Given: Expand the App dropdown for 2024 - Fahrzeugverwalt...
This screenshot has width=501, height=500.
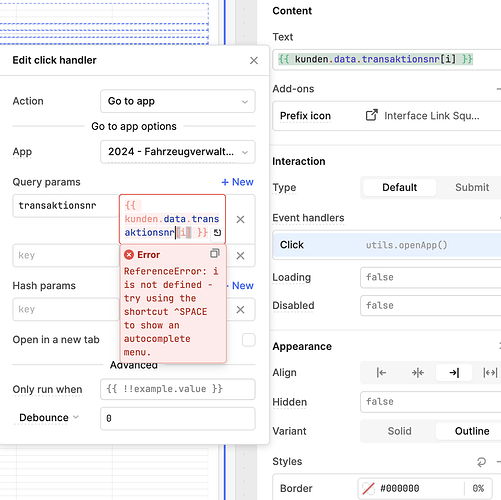Looking at the screenshot, I should (178, 152).
